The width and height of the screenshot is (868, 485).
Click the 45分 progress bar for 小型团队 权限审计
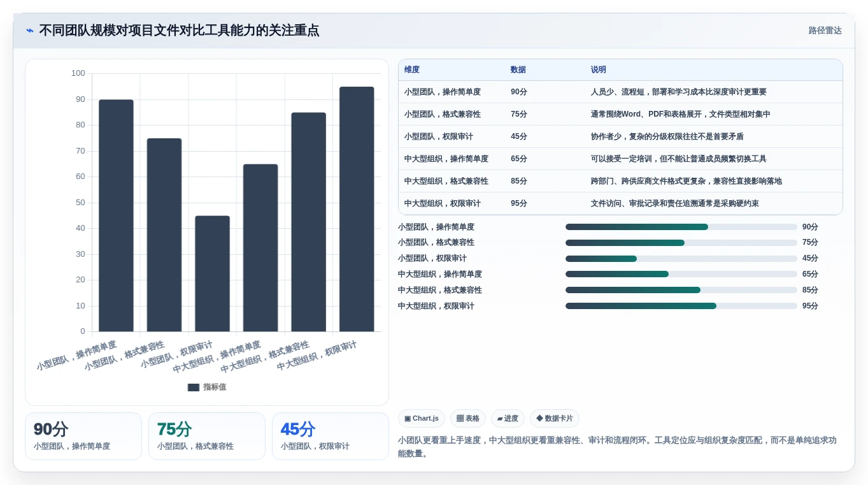click(x=681, y=259)
